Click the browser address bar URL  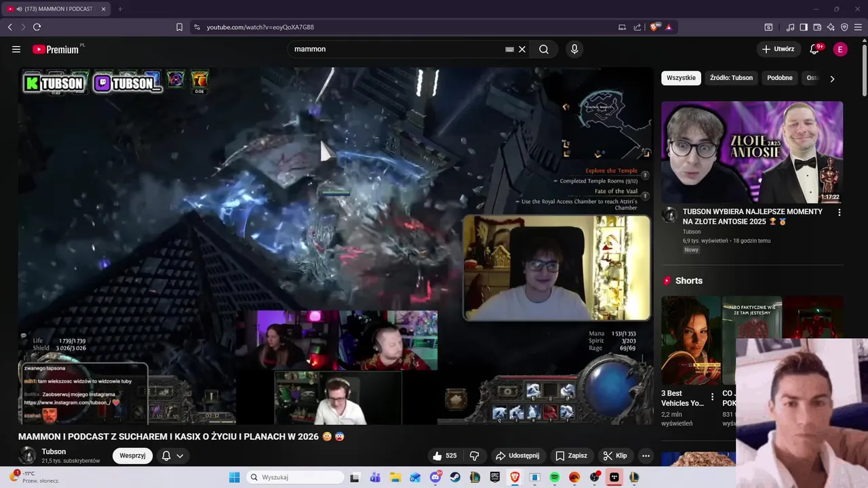pyautogui.click(x=260, y=27)
